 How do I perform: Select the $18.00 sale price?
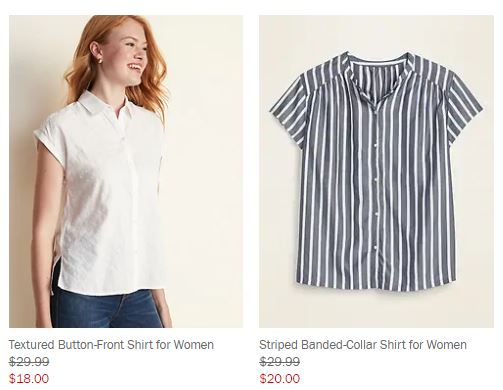click(29, 379)
